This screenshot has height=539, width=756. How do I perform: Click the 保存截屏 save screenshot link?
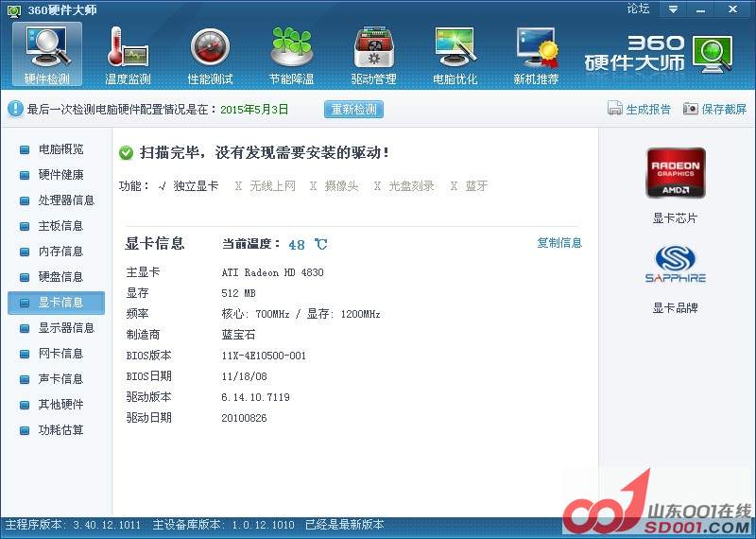724,109
